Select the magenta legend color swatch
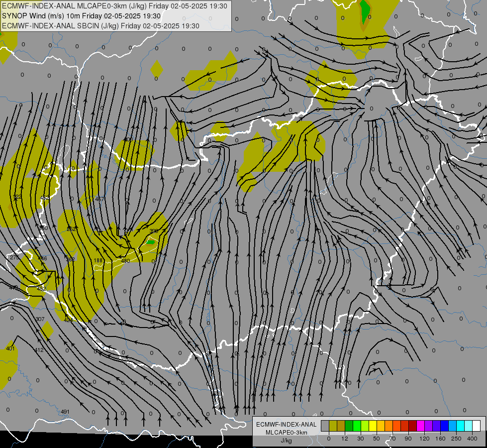 pos(420,426)
